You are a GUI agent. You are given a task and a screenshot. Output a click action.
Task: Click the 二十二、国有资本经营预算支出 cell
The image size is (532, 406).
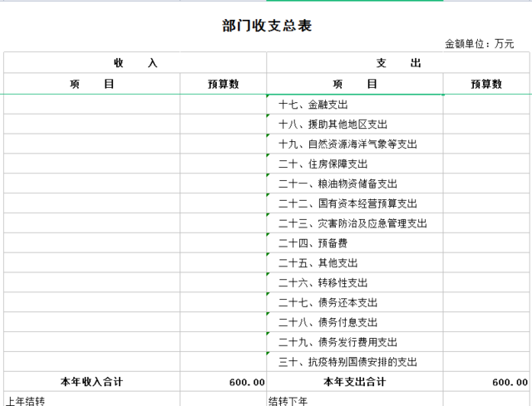(x=347, y=203)
